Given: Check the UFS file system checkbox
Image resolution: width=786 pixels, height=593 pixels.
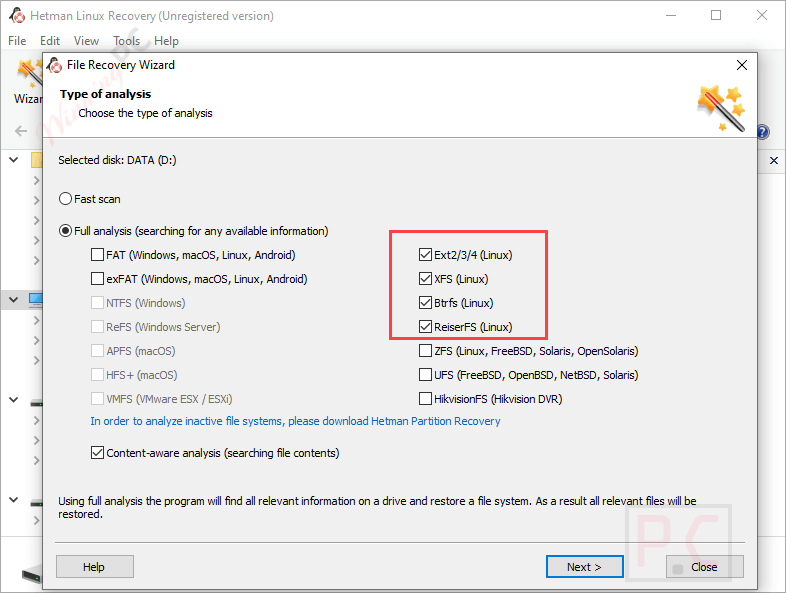Looking at the screenshot, I should 426,375.
